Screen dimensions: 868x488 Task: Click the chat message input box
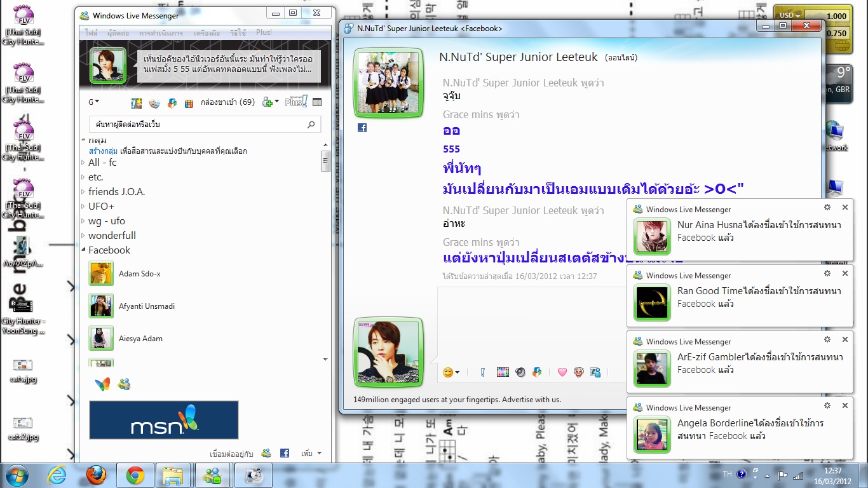pyautogui.click(x=531, y=324)
